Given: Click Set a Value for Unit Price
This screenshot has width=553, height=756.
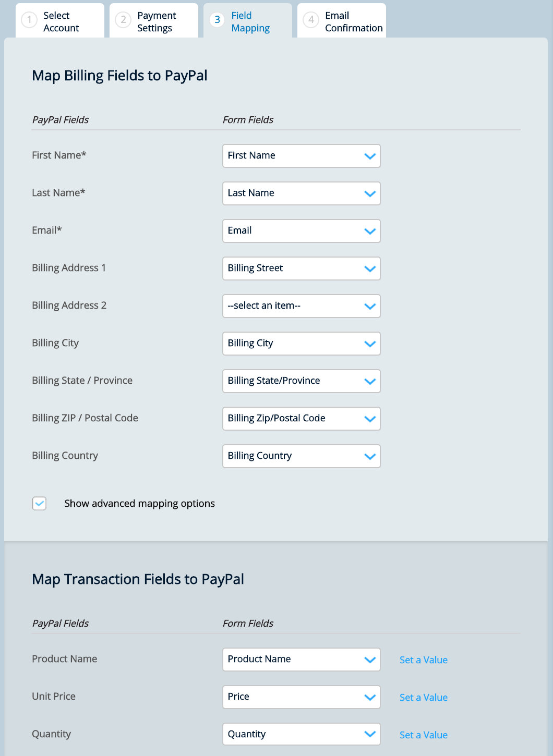Looking at the screenshot, I should 423,697.
